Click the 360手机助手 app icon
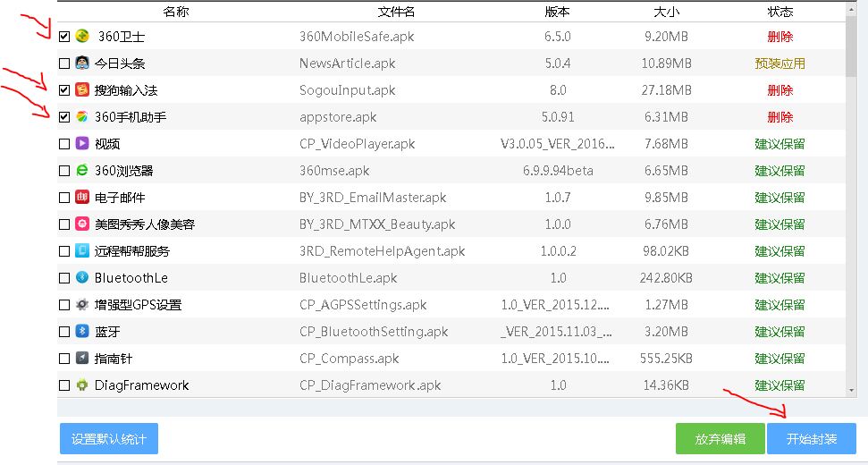Screen dimensions: 868x465 [x=82, y=117]
